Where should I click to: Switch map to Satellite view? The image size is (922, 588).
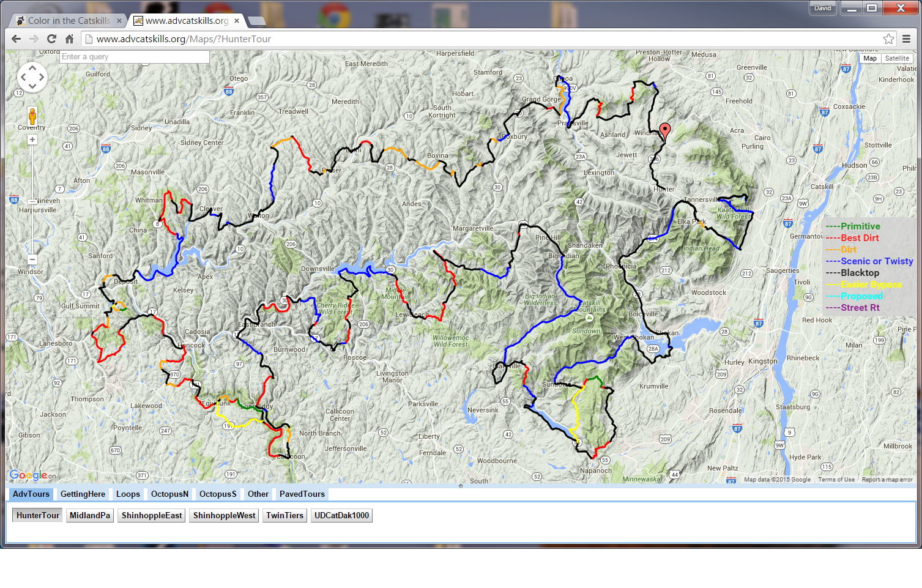(897, 59)
